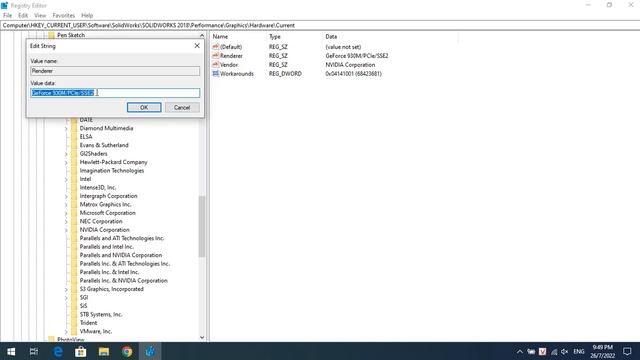Select Parallels and ATI Technologies Inc. key
Image resolution: width=640 pixels, height=360 pixels.
click(122, 238)
